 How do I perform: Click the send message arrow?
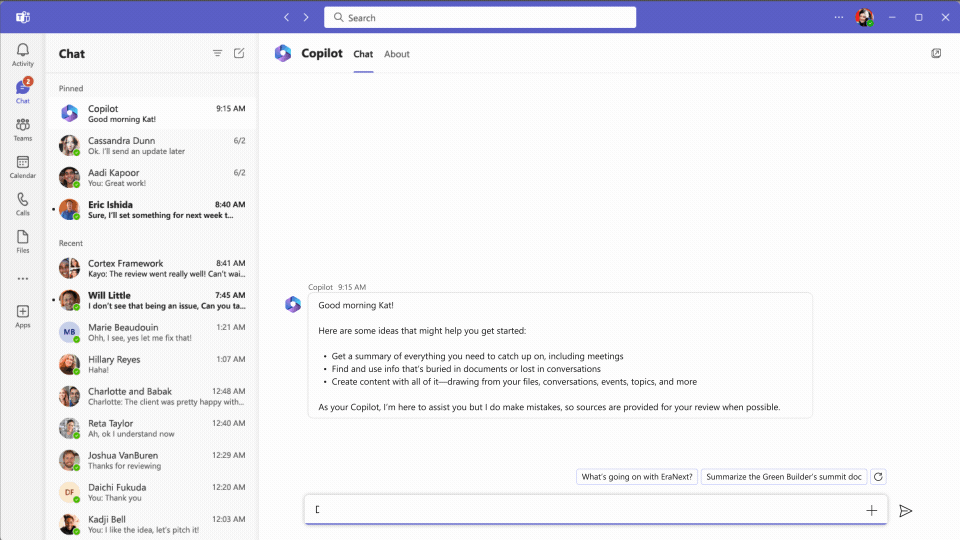click(905, 511)
